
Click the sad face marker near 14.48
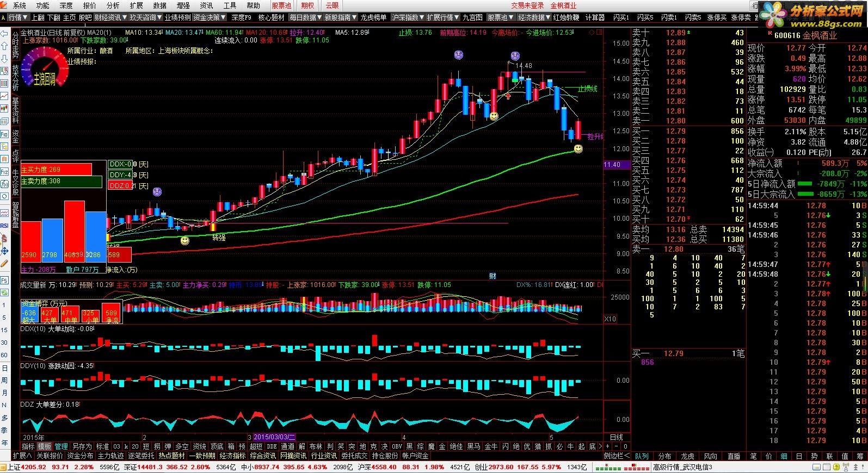(515, 55)
